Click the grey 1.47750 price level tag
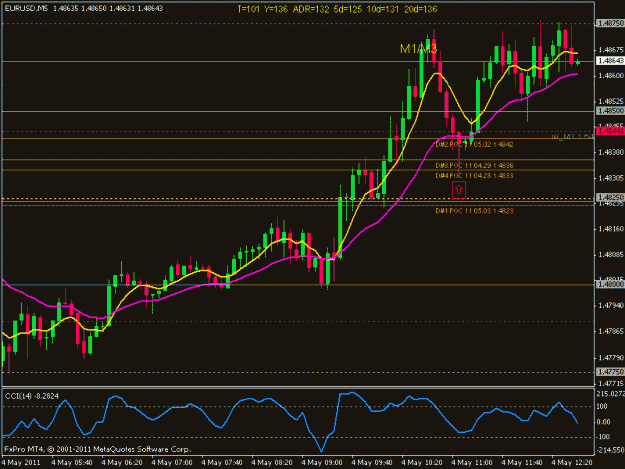This screenshot has width=625, height=469. [x=610, y=372]
